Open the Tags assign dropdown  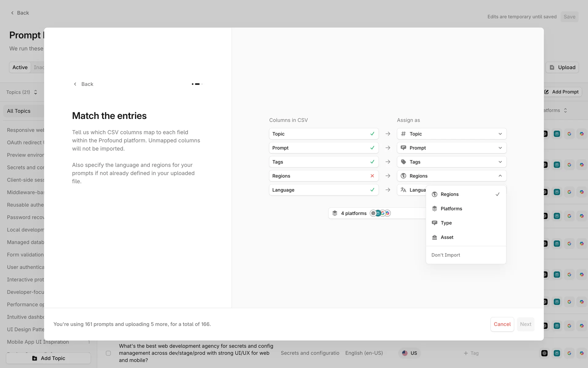[500, 162]
